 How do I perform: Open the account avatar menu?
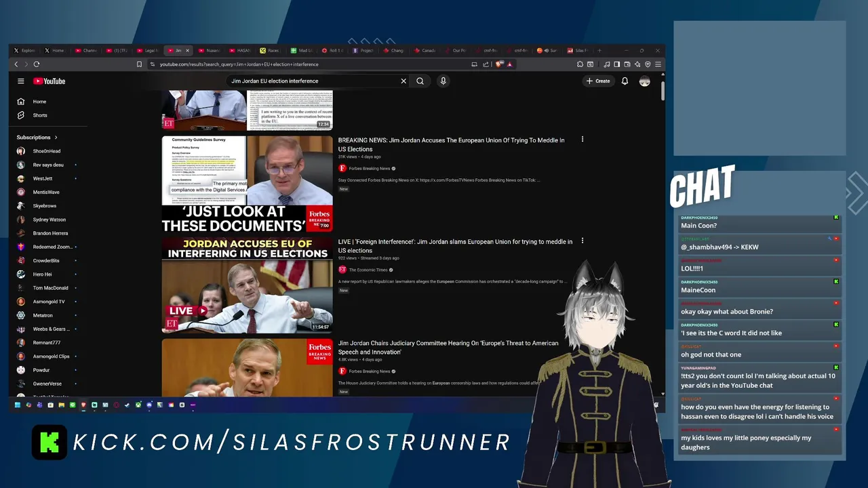[x=644, y=81]
